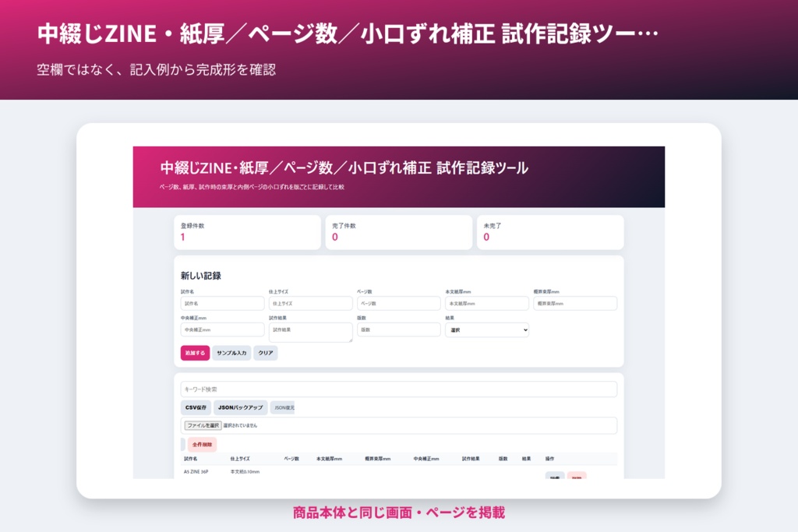Viewport: 798px width, 532px height.
Task: Open the 結果 選択 dropdown
Action: [487, 330]
